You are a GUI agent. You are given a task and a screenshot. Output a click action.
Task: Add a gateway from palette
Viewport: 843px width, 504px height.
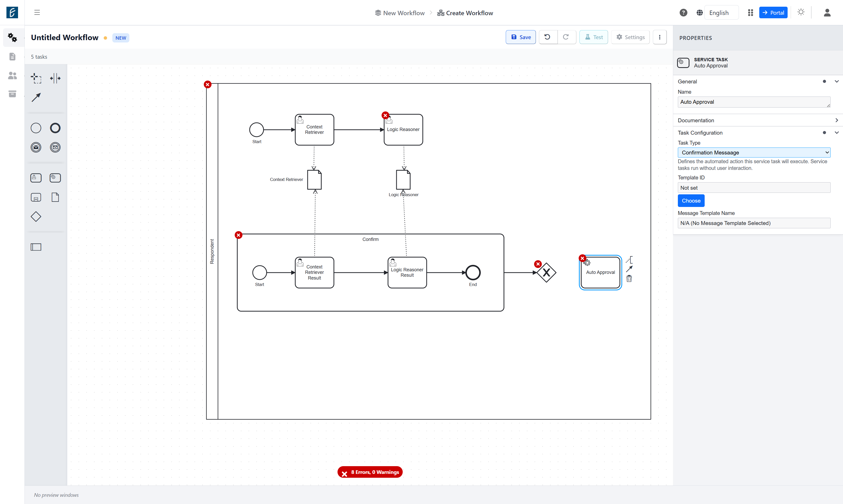(36, 217)
